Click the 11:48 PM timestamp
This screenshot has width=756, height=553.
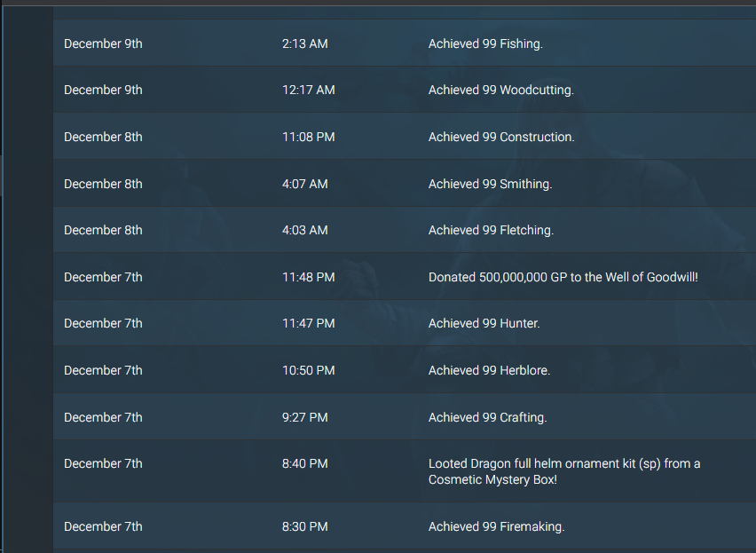pos(309,277)
